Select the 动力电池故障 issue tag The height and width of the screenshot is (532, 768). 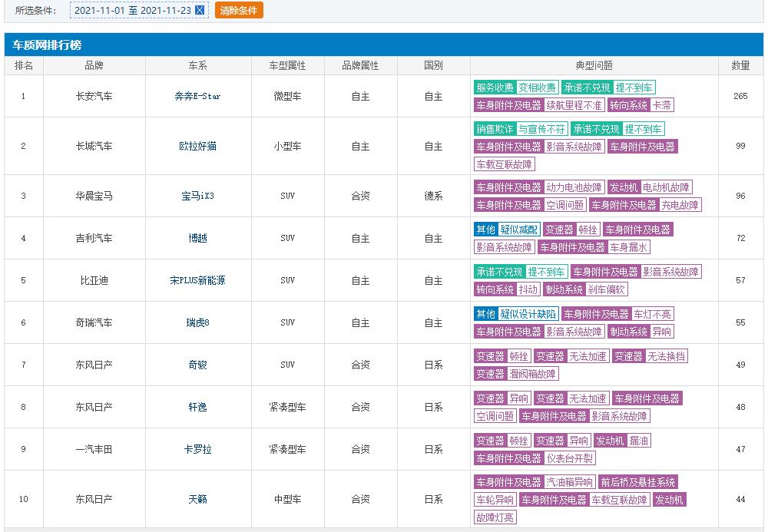coord(574,187)
